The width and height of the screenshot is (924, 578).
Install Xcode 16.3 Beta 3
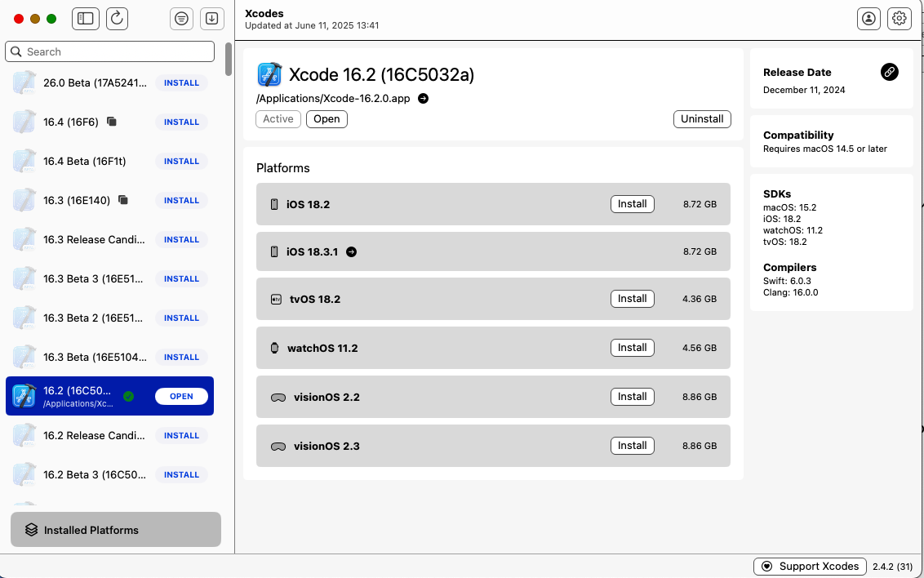coord(181,278)
